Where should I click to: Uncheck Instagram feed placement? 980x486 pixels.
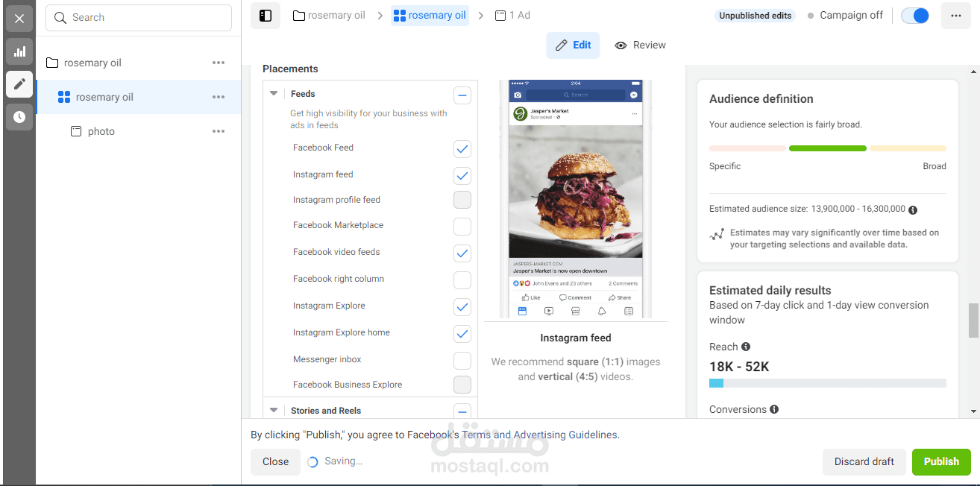coord(462,176)
